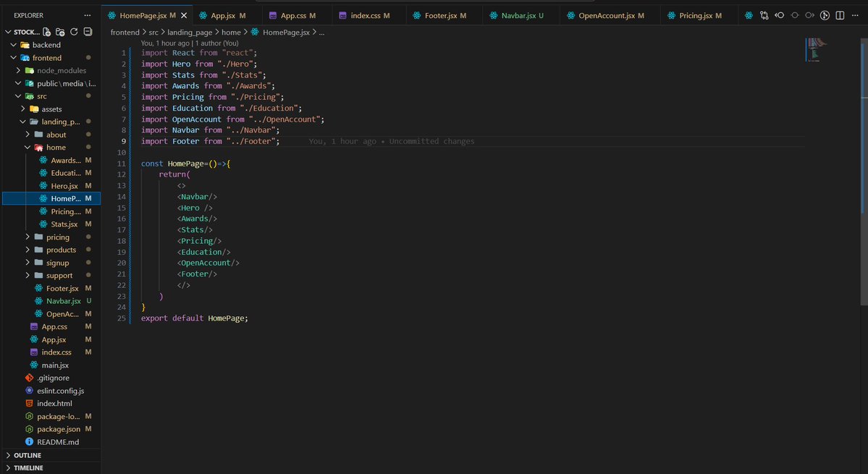Collapse the home folder chevron

pos(28,147)
